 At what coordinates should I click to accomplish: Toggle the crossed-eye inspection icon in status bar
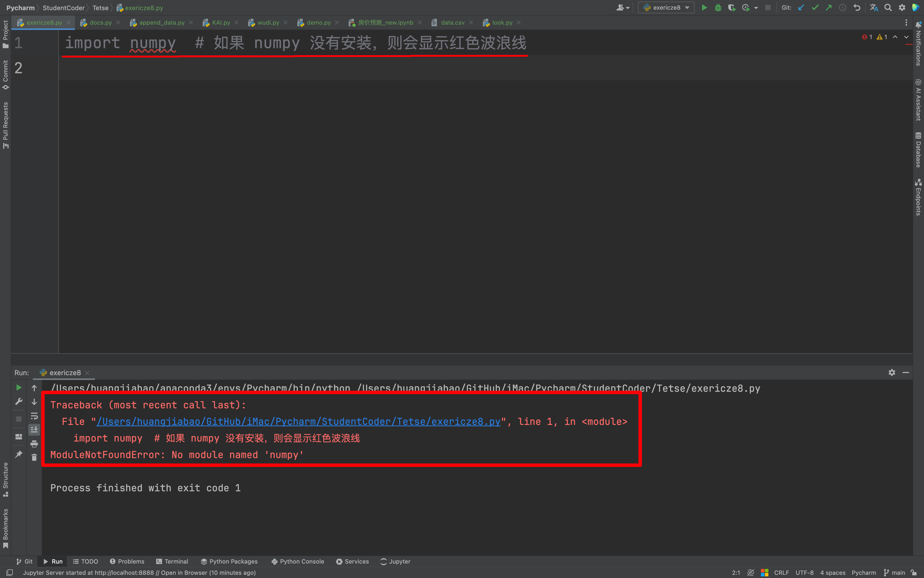click(x=751, y=573)
